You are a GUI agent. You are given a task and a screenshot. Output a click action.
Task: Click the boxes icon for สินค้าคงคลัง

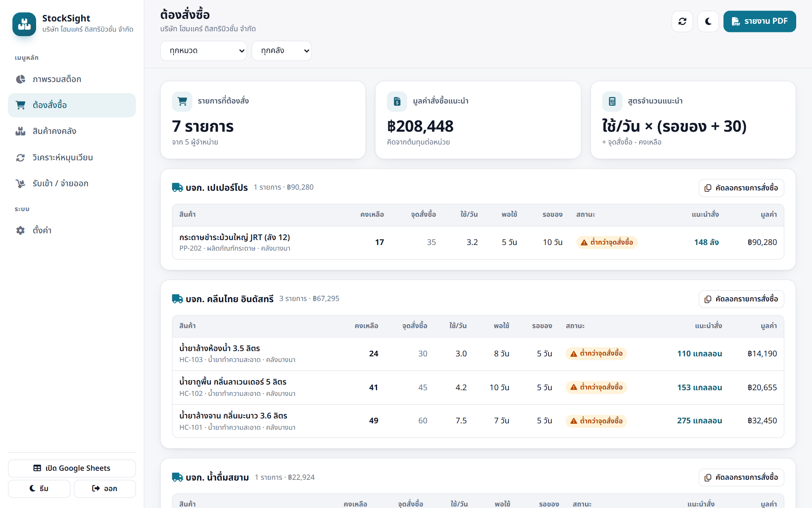coord(20,131)
